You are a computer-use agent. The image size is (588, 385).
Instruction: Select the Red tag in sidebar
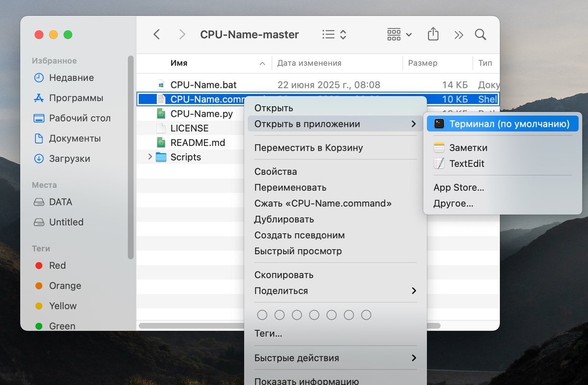[57, 265]
